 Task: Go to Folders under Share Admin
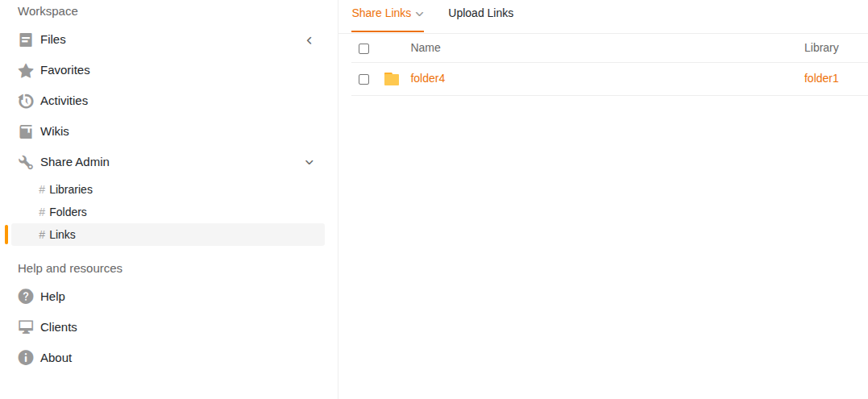pyautogui.click(x=68, y=212)
